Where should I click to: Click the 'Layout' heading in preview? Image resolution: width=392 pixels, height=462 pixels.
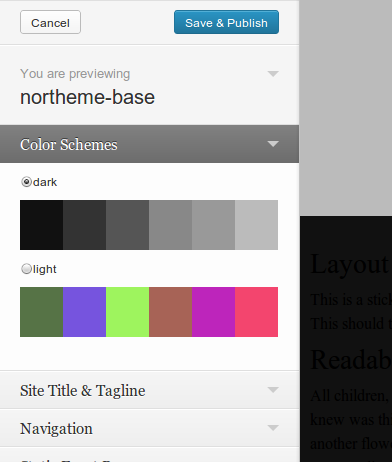tap(349, 264)
